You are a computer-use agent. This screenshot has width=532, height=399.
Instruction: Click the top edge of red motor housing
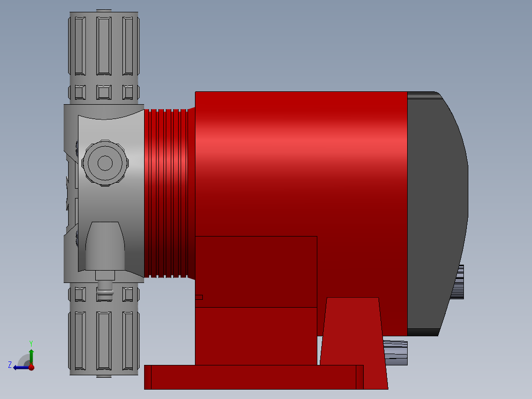pyautogui.click(x=301, y=92)
